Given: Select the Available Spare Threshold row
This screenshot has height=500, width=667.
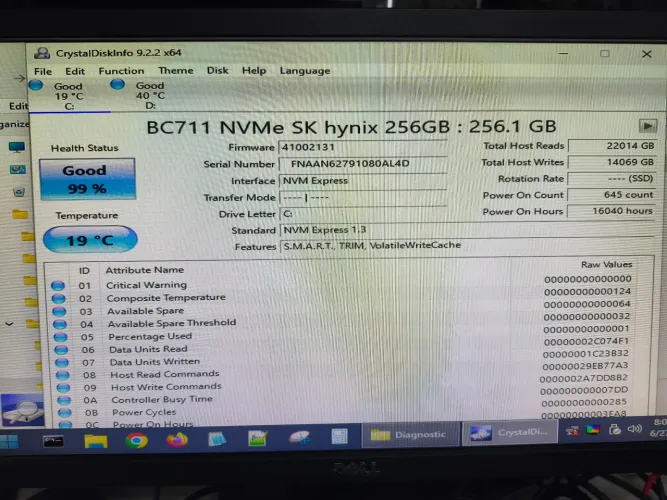Looking at the screenshot, I should click(342, 322).
